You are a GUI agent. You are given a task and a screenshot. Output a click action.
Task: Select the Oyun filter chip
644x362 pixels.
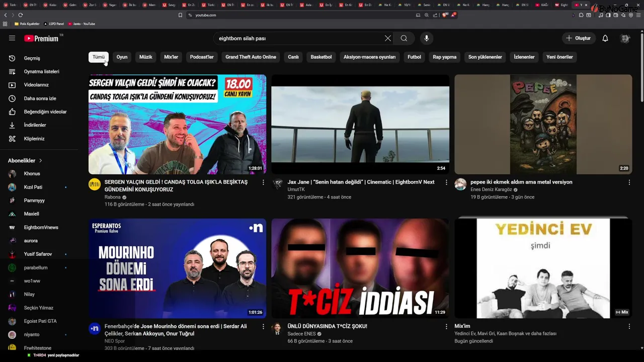coord(122,57)
